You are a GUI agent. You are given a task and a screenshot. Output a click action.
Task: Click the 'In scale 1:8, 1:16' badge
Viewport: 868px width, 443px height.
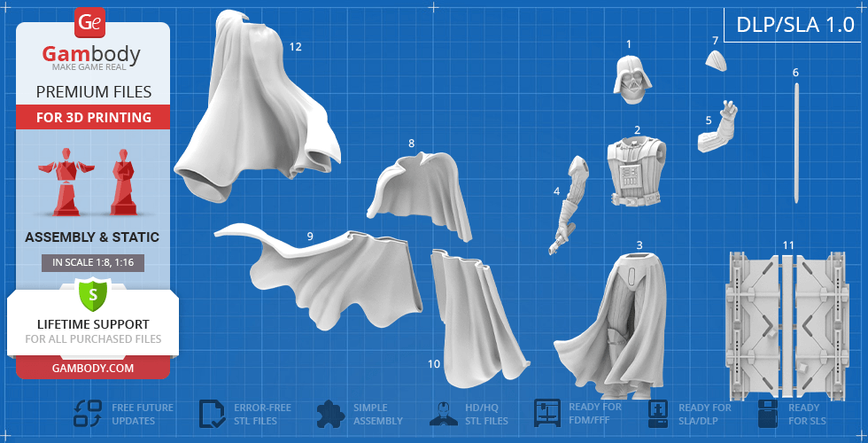92,262
